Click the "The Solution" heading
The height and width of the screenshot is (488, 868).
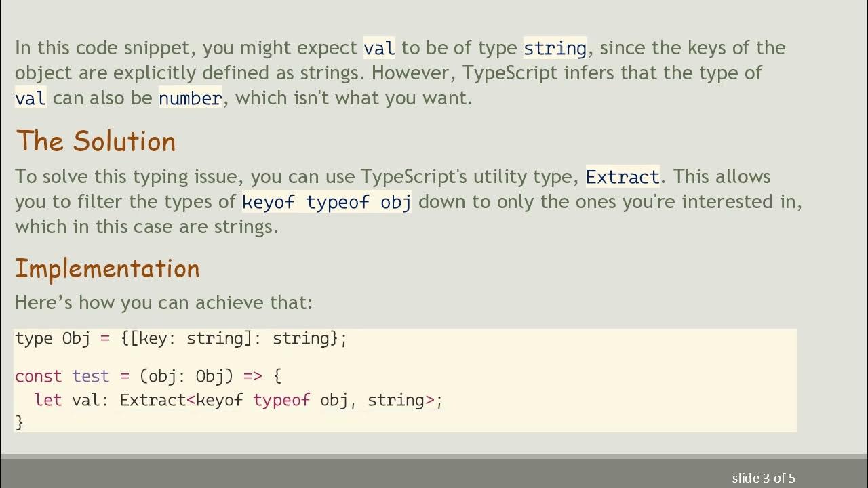[96, 142]
